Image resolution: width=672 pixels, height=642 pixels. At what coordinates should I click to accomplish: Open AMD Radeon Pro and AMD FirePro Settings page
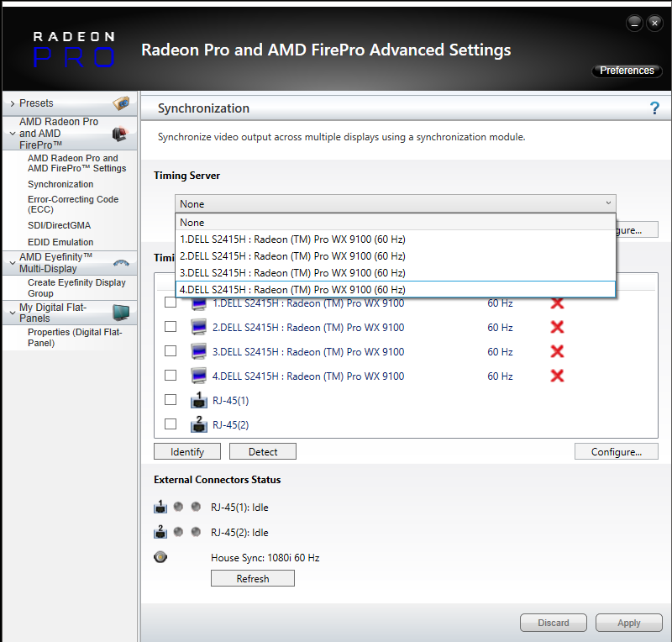(77, 163)
